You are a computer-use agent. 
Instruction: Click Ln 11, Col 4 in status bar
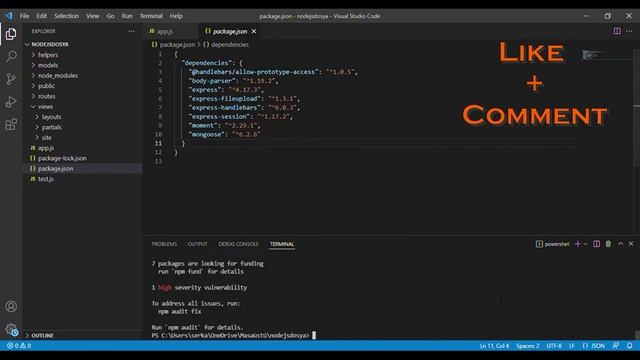point(494,346)
